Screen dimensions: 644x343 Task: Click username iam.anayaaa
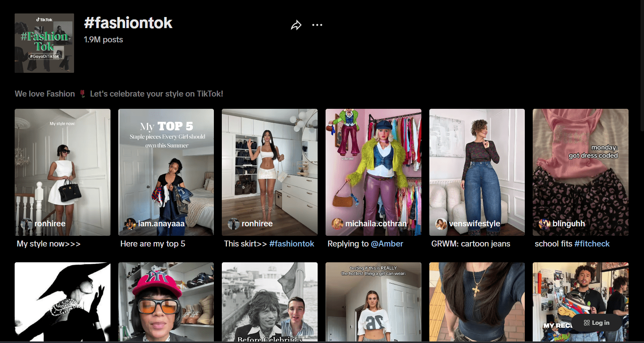pyautogui.click(x=161, y=224)
